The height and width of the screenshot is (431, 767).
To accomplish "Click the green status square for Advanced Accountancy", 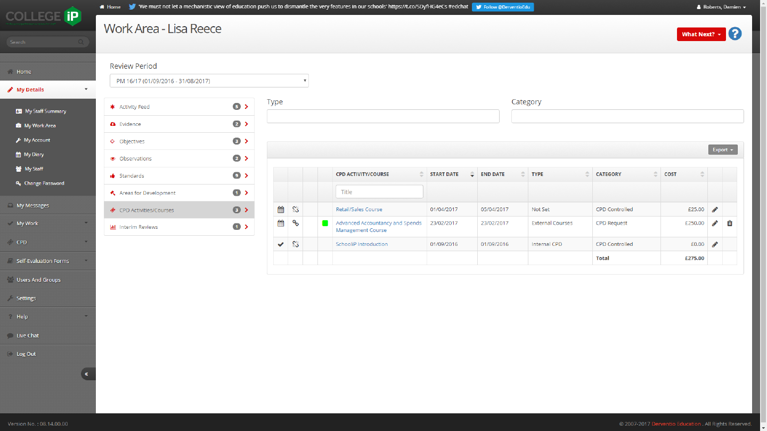I will (325, 223).
